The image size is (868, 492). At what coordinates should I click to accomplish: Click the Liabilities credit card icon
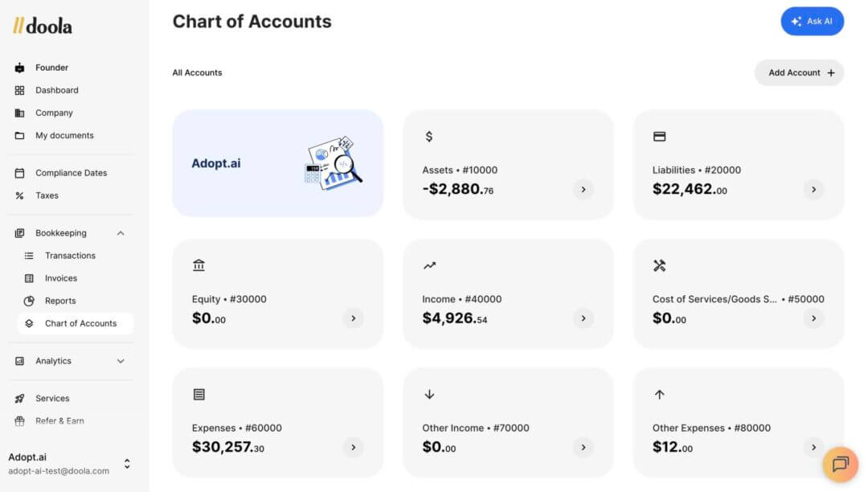pos(659,137)
